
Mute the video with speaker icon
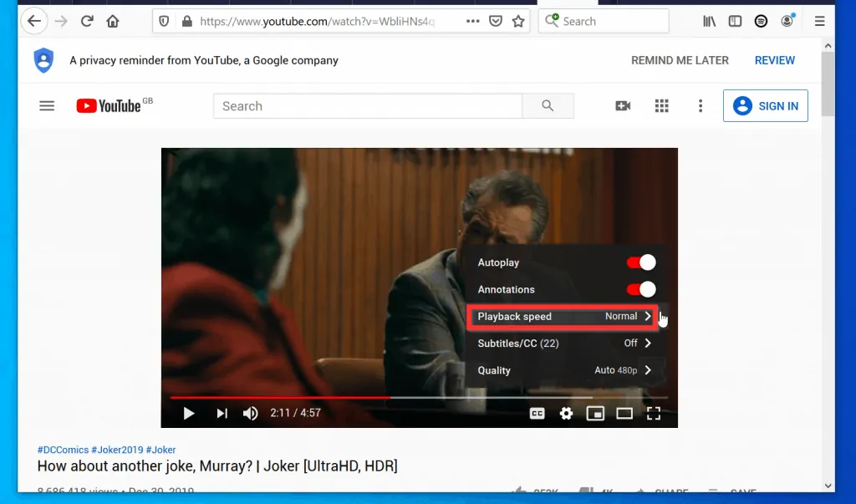[x=250, y=414]
